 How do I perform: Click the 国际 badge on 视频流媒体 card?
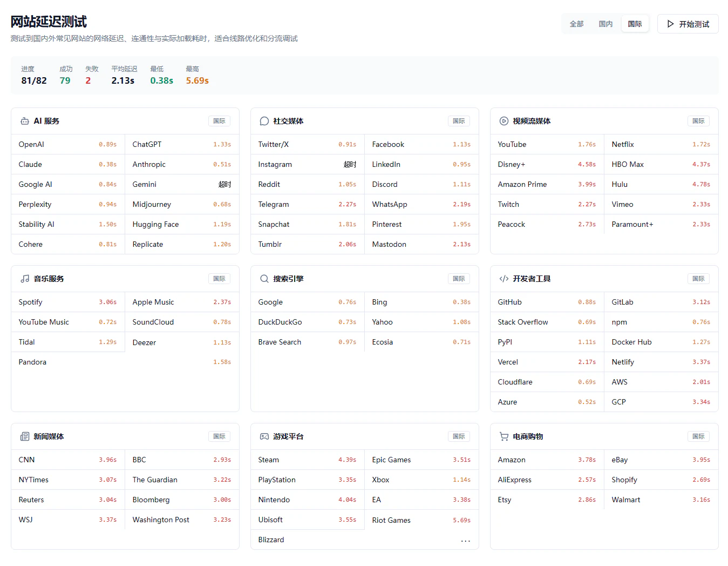click(x=698, y=121)
